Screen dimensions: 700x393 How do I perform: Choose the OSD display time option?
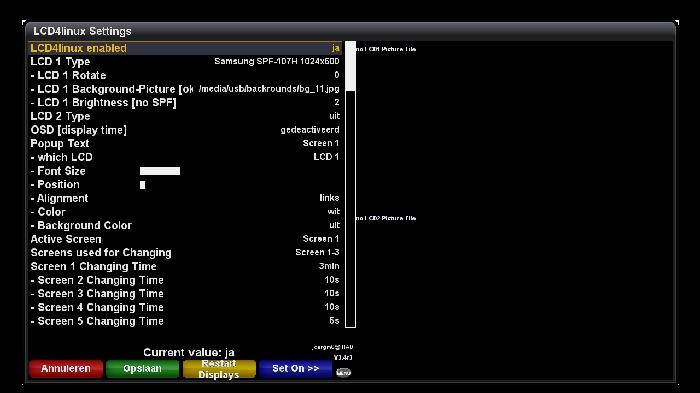[185, 130]
